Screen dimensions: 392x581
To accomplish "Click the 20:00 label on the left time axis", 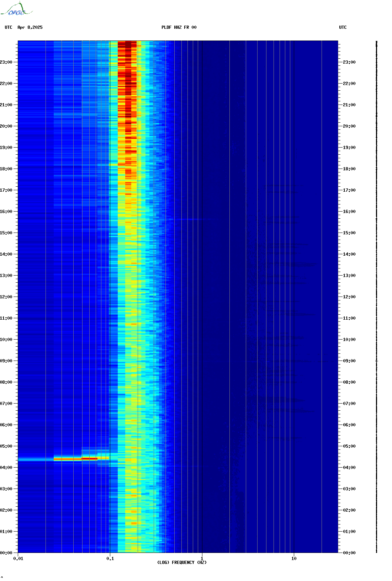I will pos(6,126).
